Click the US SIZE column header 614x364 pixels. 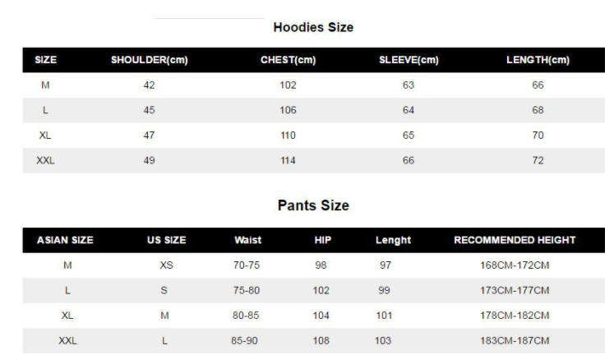click(166, 240)
